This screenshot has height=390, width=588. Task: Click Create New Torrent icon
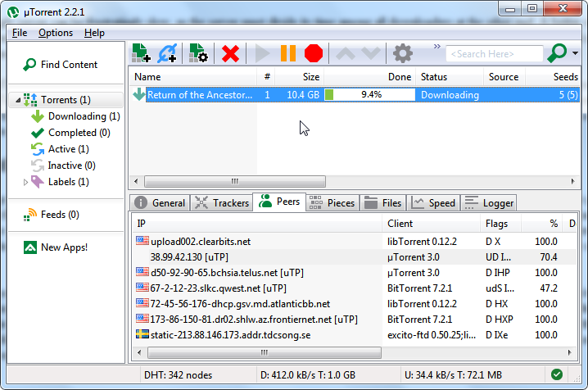[198, 53]
